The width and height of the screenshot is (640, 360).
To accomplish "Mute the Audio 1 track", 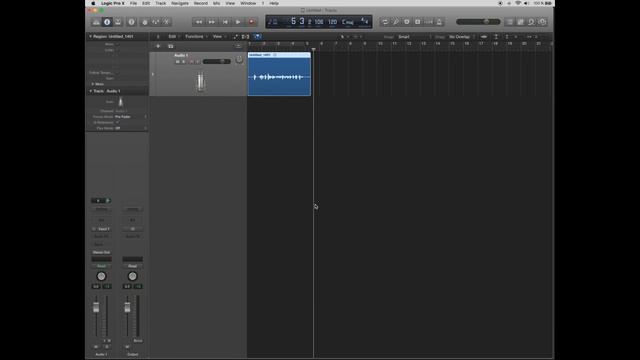I will point(178,62).
